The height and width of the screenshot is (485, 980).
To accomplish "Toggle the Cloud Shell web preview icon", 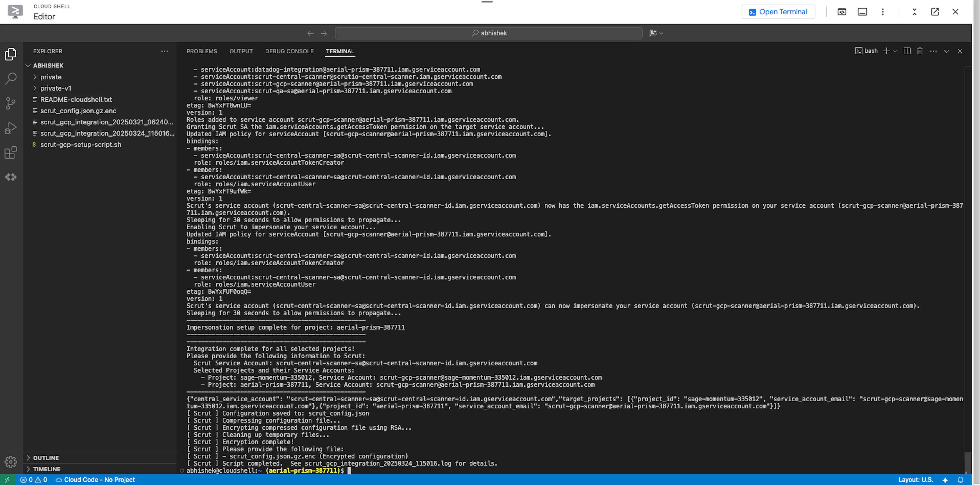I will 841,12.
